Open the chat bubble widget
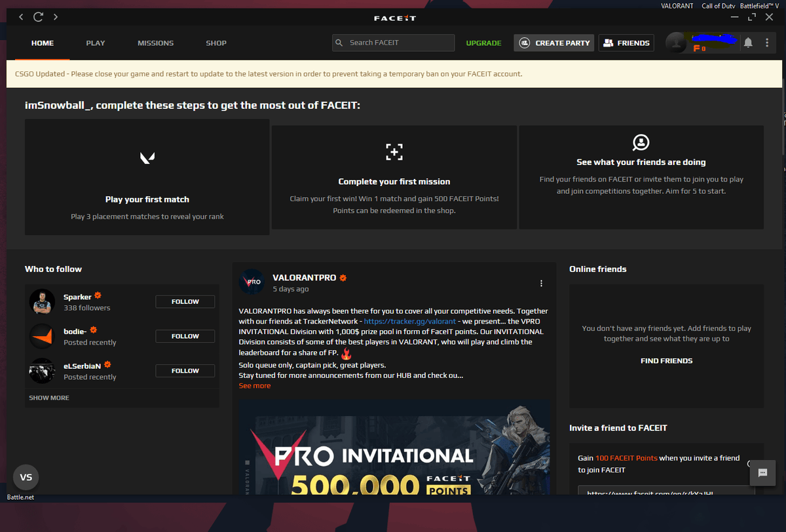786x532 pixels. (762, 472)
